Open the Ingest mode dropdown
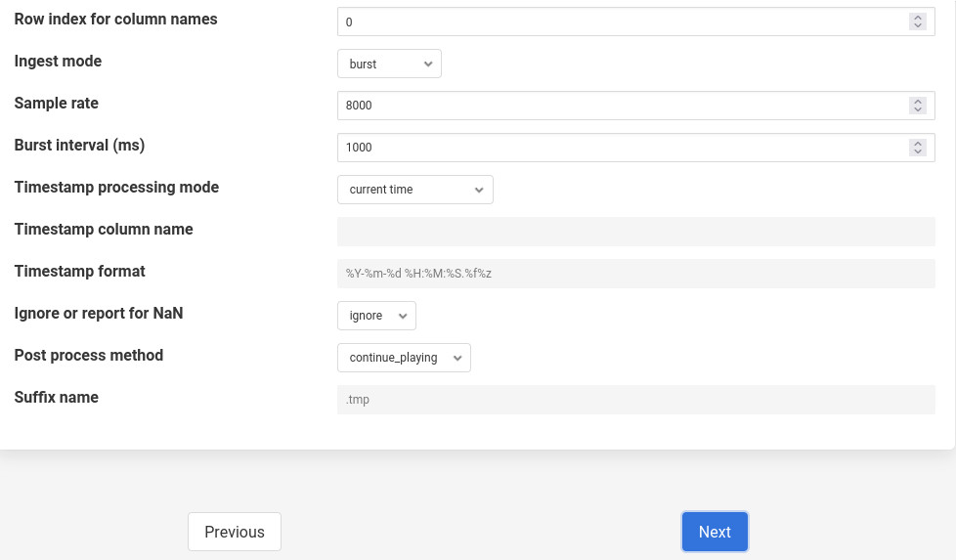The height and width of the screenshot is (560, 956). (389, 64)
